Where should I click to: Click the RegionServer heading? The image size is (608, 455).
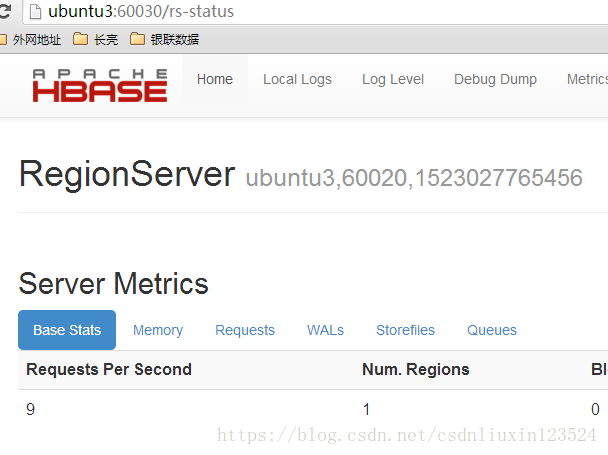click(127, 175)
